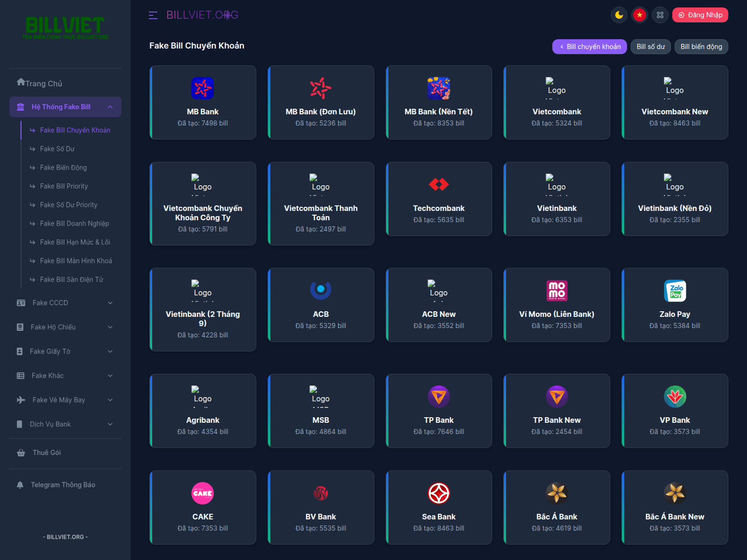The width and height of the screenshot is (747, 560).
Task: Toggle the sidebar hamburger menu icon
Action: [153, 15]
